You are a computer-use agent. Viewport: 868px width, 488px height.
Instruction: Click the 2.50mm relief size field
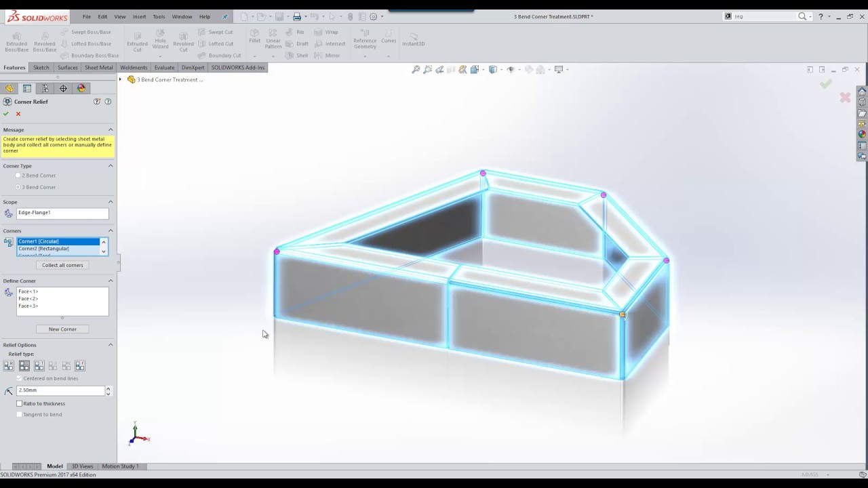click(x=61, y=390)
